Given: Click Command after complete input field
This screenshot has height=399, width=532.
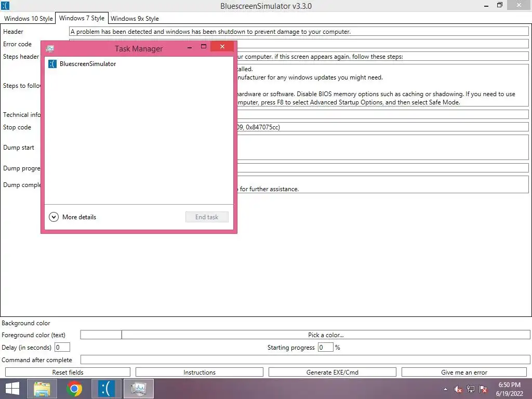Looking at the screenshot, I should click(305, 360).
